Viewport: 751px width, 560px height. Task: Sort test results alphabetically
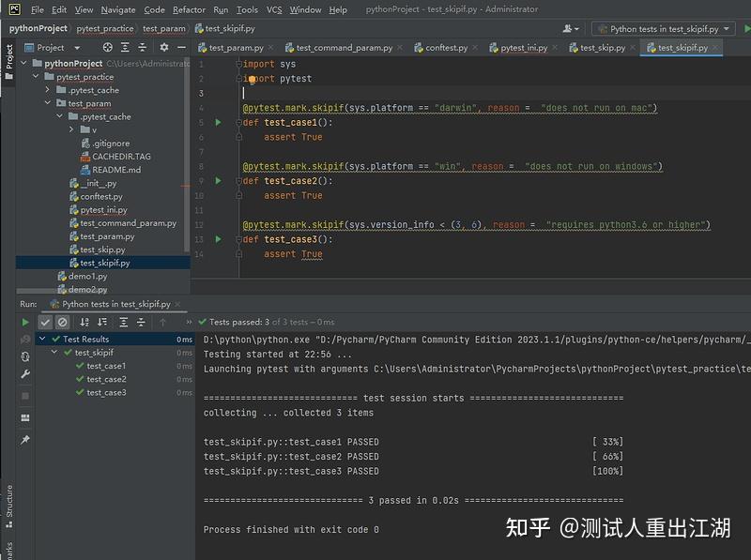84,322
